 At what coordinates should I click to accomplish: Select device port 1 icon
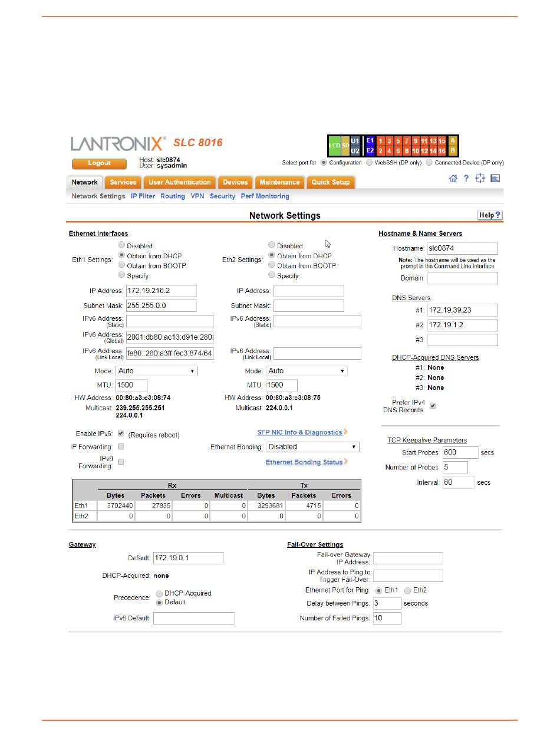tap(381, 141)
